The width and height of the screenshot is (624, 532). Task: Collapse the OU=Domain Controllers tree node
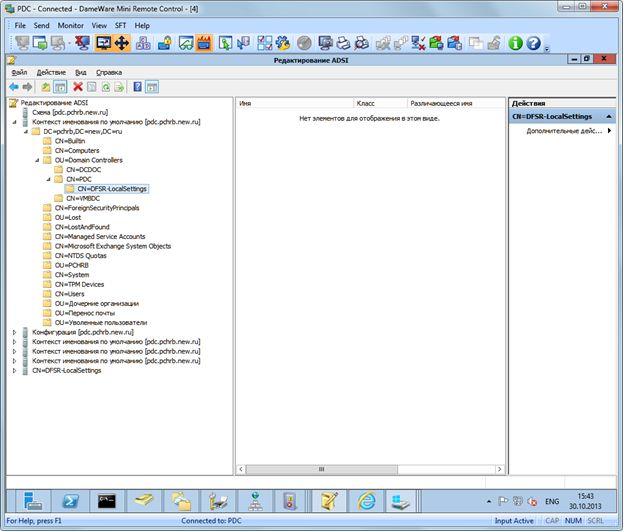point(37,160)
